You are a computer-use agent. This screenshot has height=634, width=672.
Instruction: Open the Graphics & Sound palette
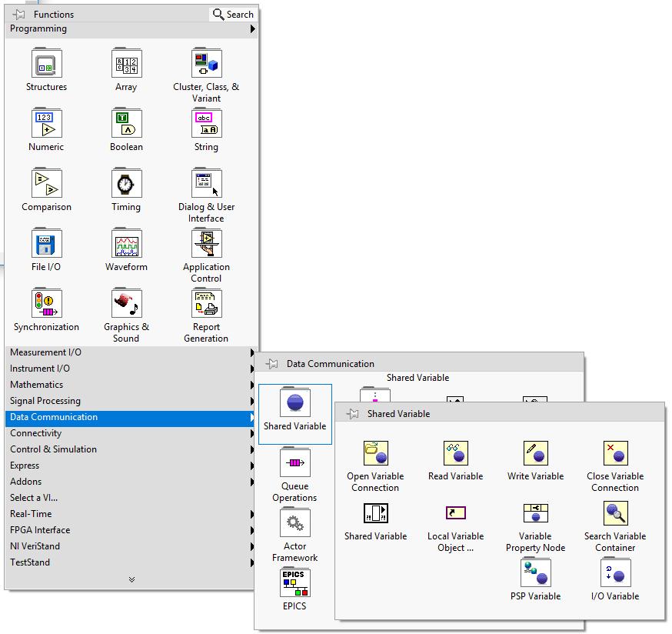(x=126, y=304)
